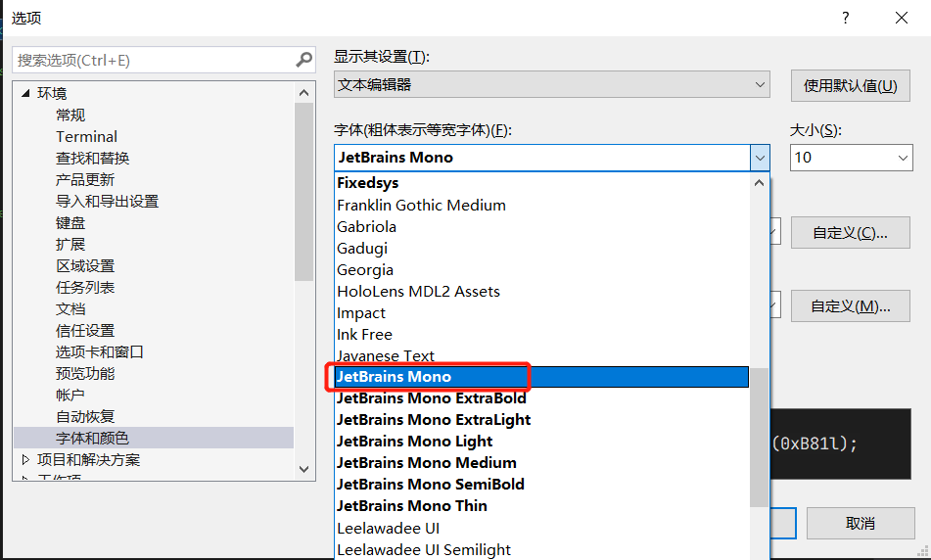Click the search magnifier icon
The width and height of the screenshot is (931, 560).
pos(304,60)
